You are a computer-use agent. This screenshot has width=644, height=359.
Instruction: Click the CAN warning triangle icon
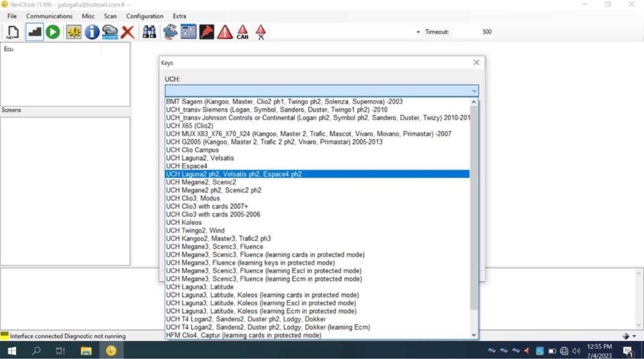coord(242,32)
